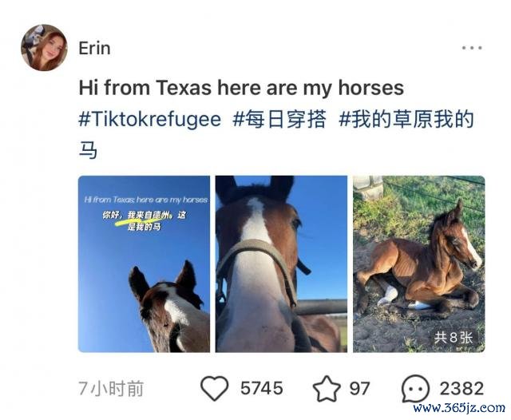Click the 7小时前 timestamp

coord(111,388)
